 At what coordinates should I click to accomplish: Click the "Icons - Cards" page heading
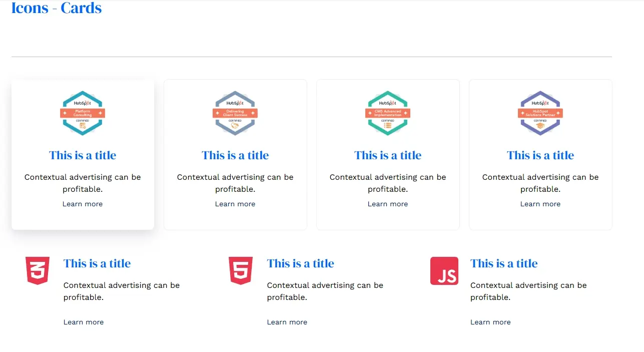pos(57,8)
